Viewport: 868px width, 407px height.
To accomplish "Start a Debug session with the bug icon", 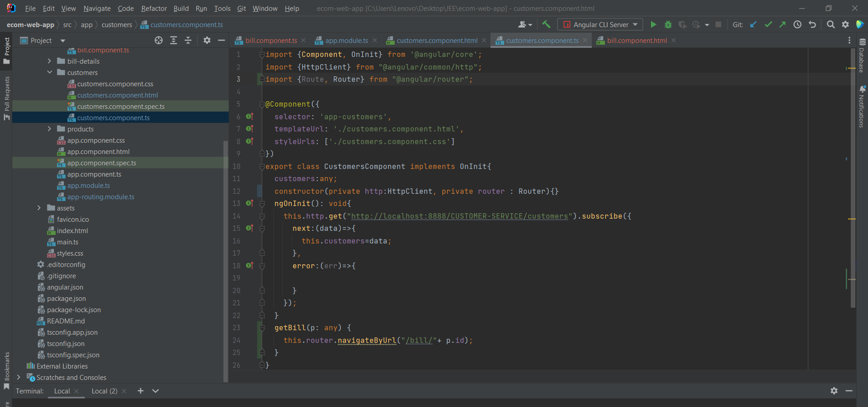I will (x=669, y=24).
